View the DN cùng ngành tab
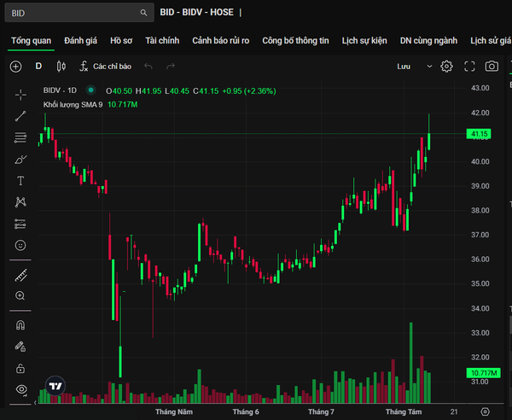The height and width of the screenshot is (420, 512). coord(428,40)
